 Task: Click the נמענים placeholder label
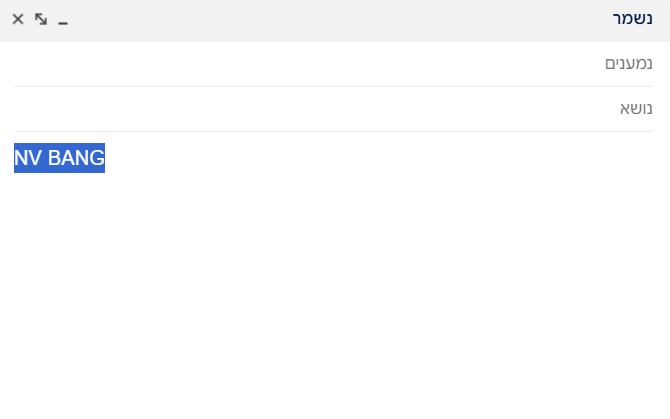[x=629, y=64]
